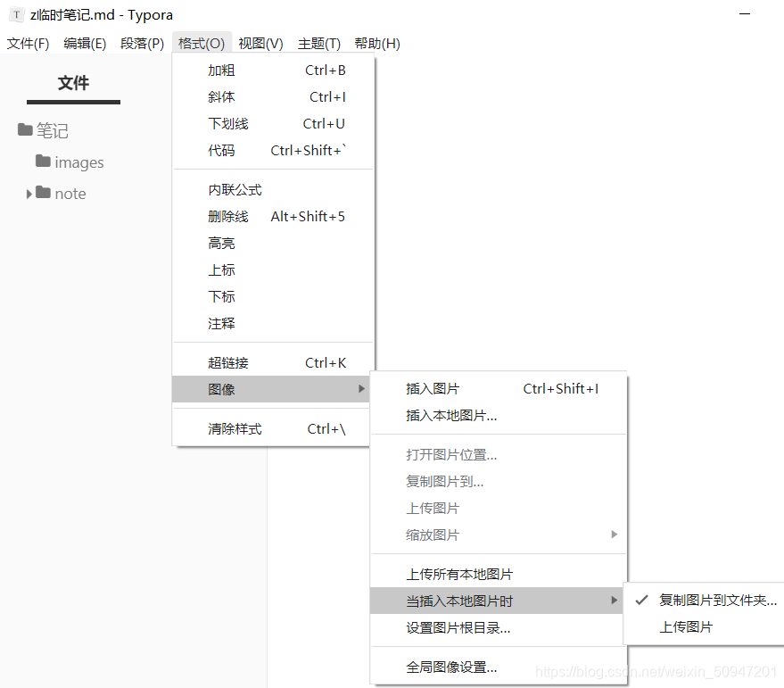Click the Typora app icon in title bar
This screenshot has width=784, height=688.
[x=16, y=14]
